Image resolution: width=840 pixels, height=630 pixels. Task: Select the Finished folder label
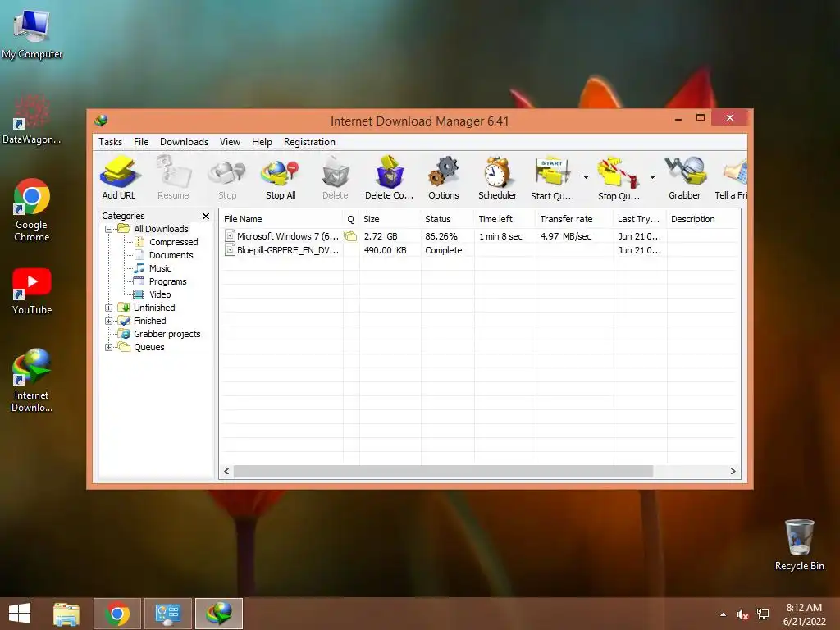150,321
